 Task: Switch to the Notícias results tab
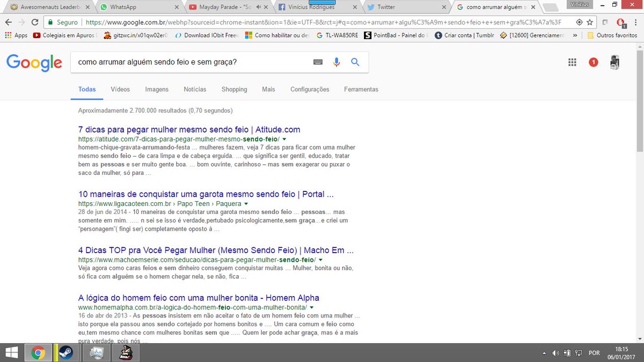(195, 90)
